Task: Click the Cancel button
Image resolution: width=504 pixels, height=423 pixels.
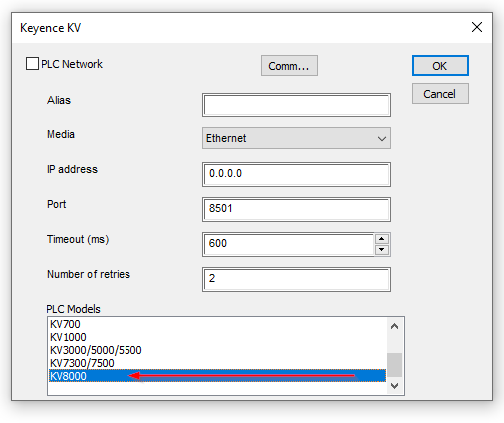Action: coord(440,94)
